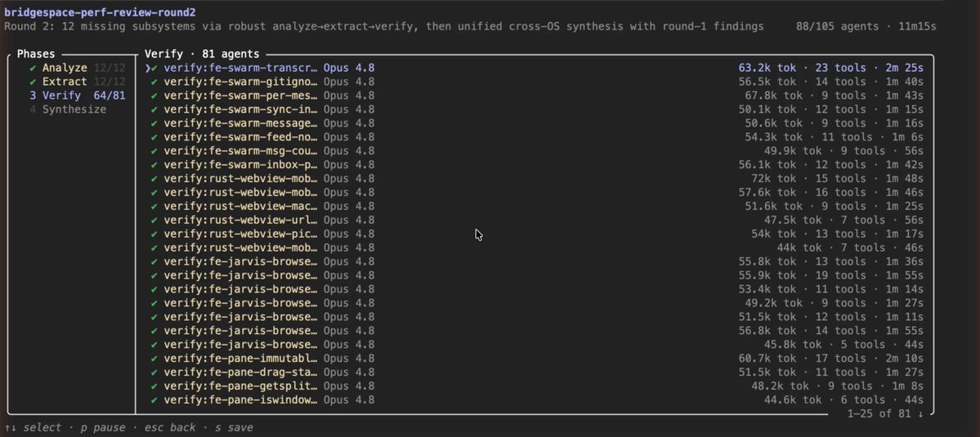
Task: Click the checkmark next to Extract
Action: point(33,82)
